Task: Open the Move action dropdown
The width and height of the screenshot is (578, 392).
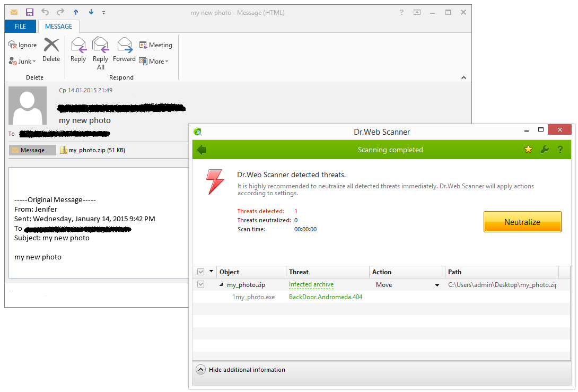Action: [x=437, y=285]
